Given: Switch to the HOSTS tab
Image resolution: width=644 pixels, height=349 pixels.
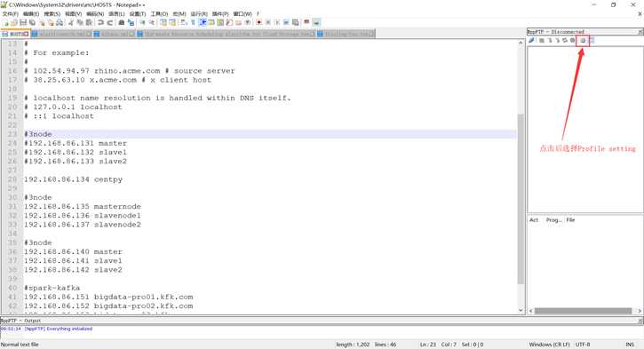Looking at the screenshot, I should coord(15,34).
